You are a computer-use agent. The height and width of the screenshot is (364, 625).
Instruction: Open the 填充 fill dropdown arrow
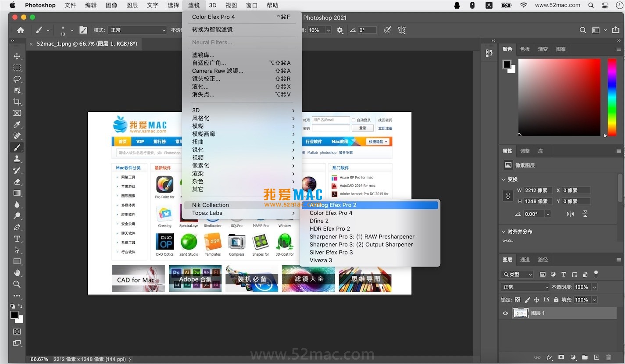point(594,300)
